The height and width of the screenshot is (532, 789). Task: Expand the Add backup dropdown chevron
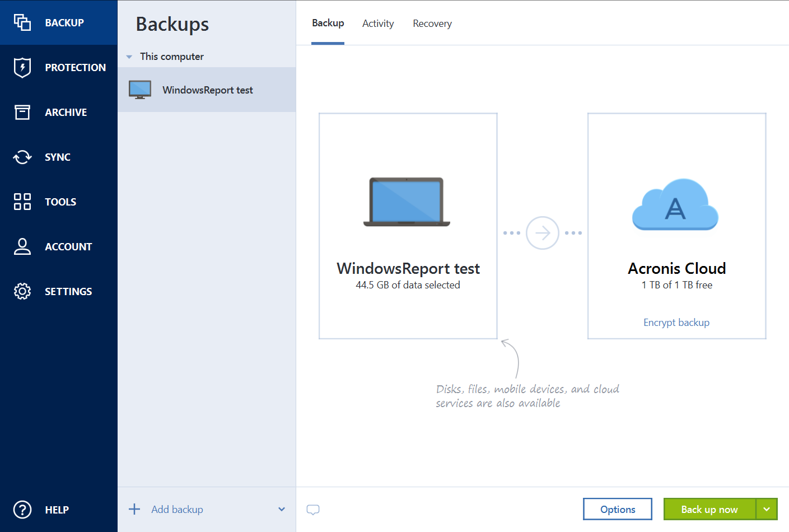[x=282, y=509]
